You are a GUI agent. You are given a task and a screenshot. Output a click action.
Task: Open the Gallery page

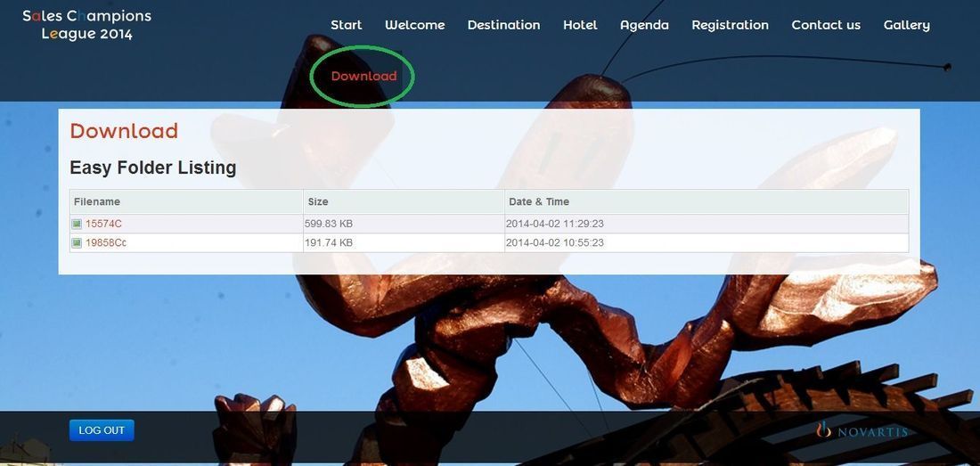coord(906,25)
